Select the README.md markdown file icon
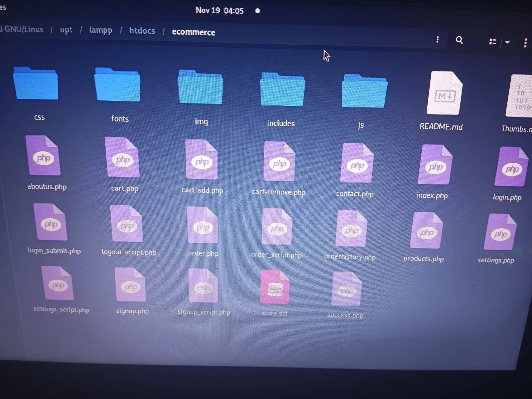 444,93
